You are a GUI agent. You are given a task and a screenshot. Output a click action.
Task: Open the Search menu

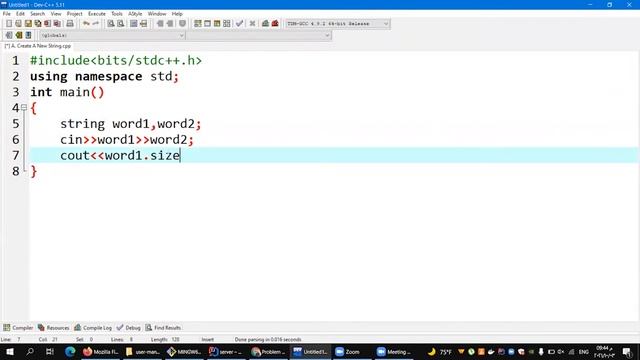click(38, 14)
